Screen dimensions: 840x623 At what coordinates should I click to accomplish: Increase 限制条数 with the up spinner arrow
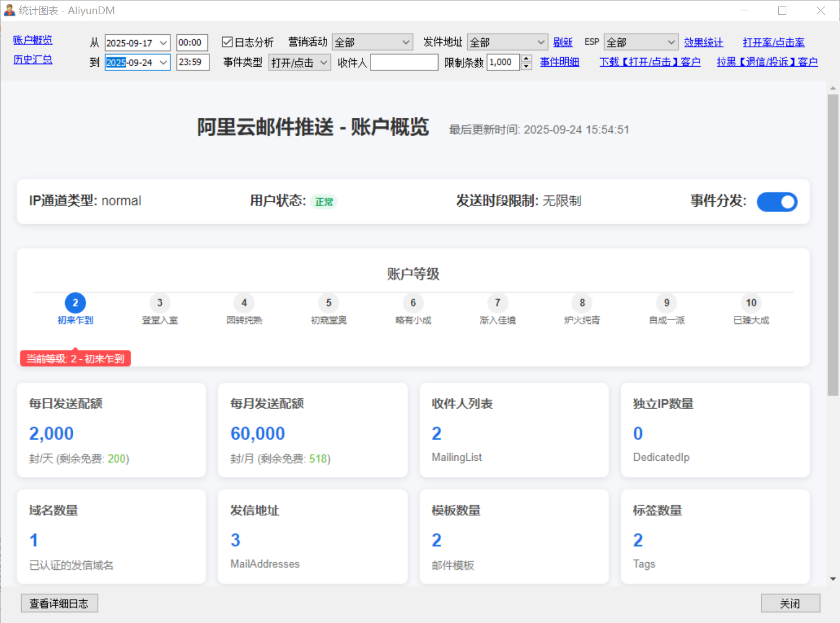tap(526, 59)
